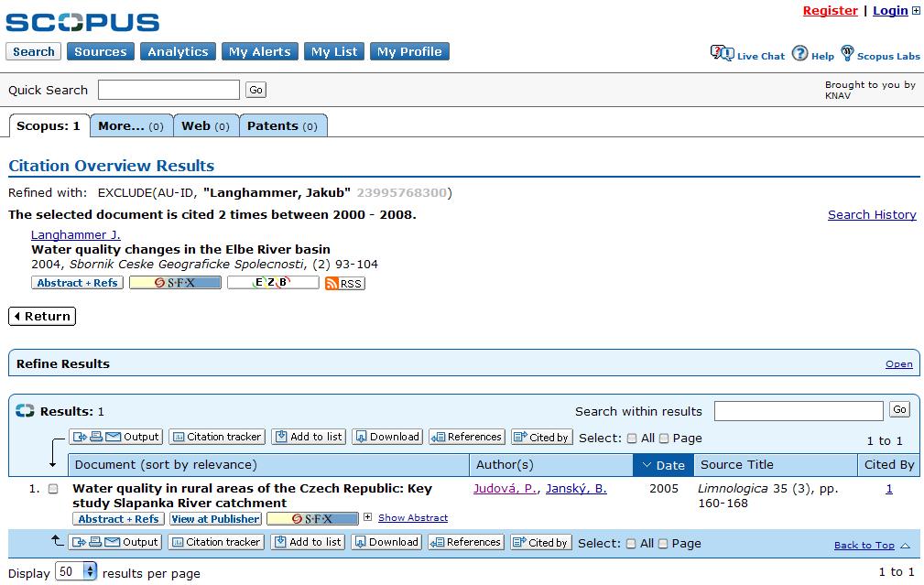The image size is (924, 585).
Task: Open the Search navigation tab
Action: tap(34, 52)
